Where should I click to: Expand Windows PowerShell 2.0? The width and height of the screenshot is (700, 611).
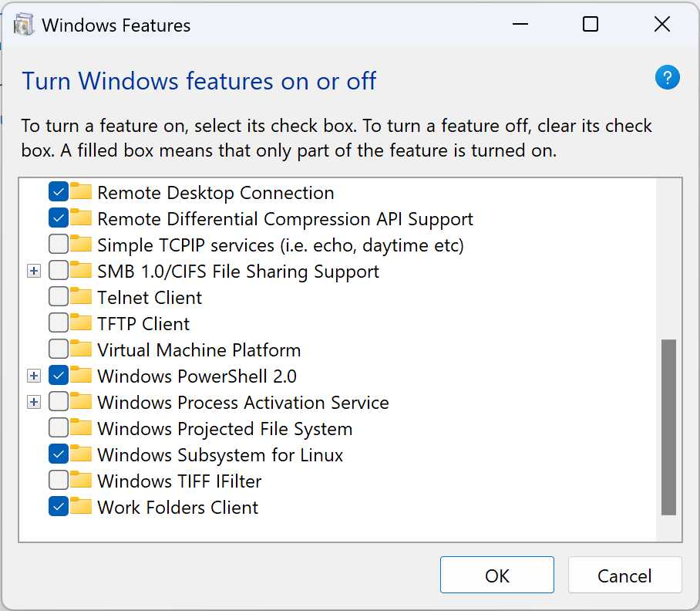pos(34,376)
